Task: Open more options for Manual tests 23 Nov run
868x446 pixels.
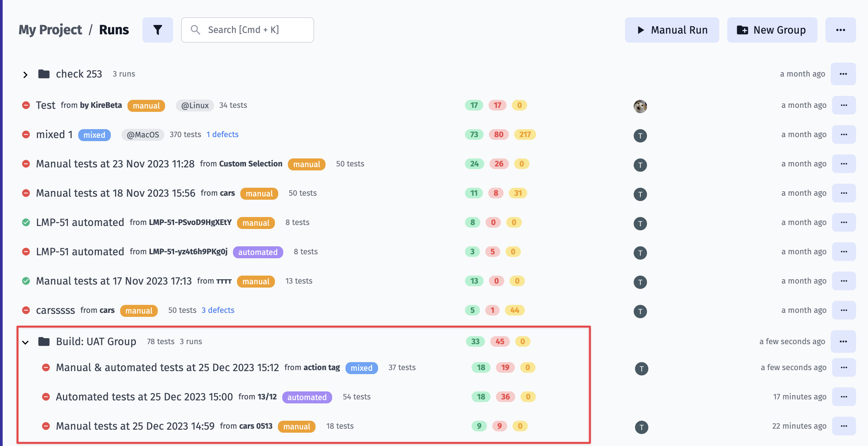Action: tap(844, 164)
